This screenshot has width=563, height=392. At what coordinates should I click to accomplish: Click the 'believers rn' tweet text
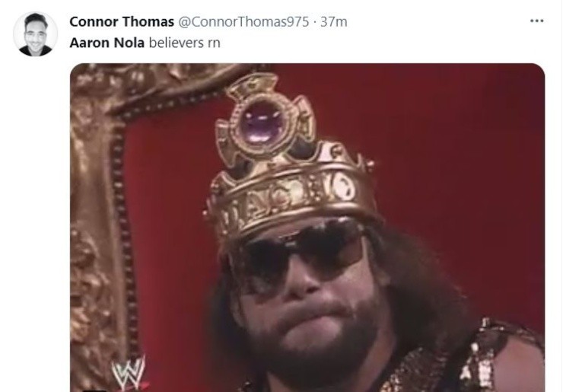pos(185,43)
